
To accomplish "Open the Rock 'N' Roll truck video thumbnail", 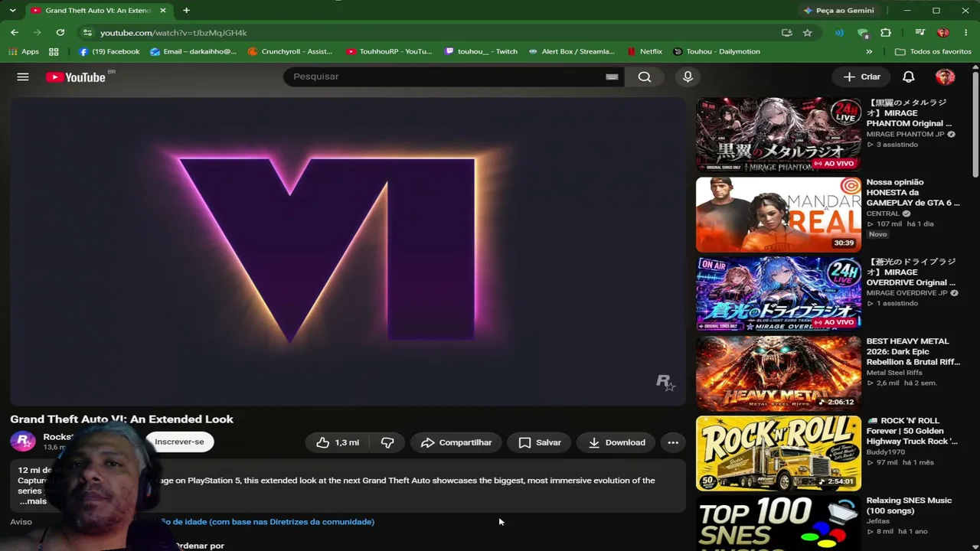I will coord(779,453).
